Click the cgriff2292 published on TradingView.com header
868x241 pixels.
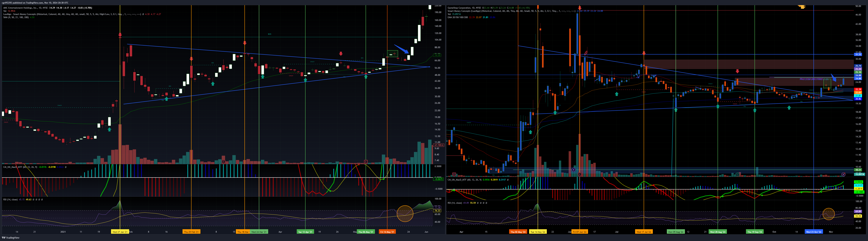[x=35, y=2]
